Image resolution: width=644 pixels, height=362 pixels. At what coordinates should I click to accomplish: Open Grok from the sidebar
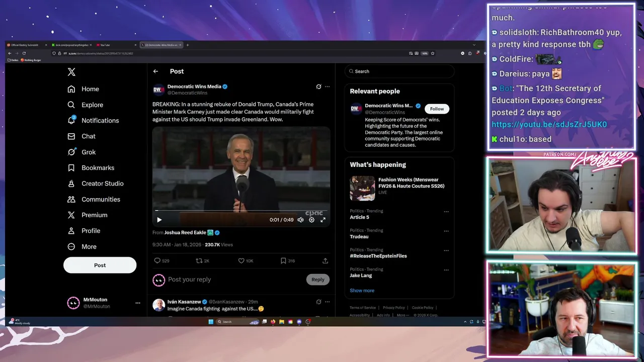[82, 152]
